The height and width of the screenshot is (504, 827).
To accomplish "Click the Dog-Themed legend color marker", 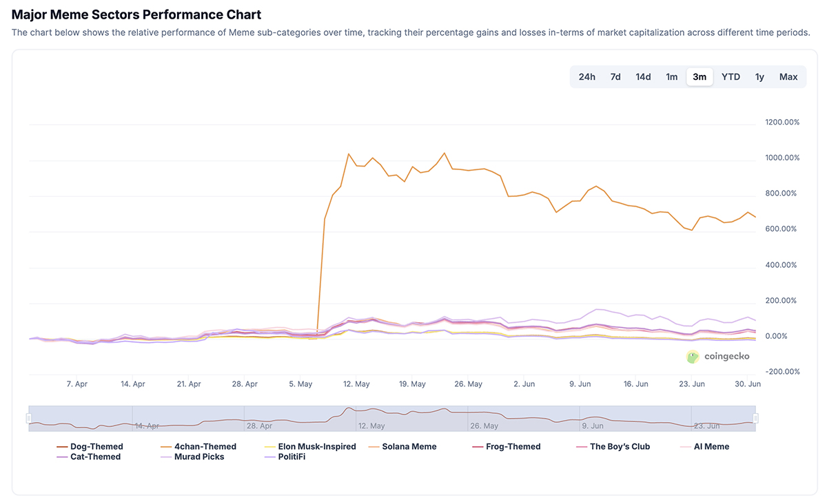I will click(x=61, y=446).
